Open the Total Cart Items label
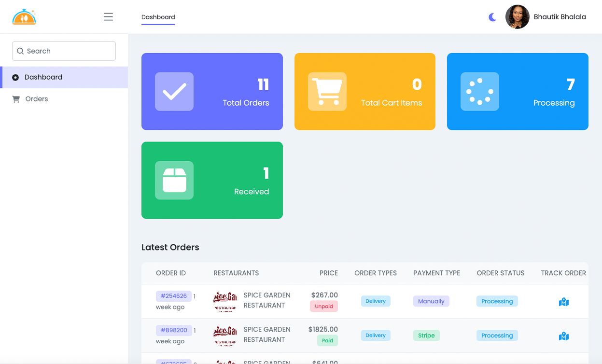This screenshot has height=364, width=602. pos(392,103)
